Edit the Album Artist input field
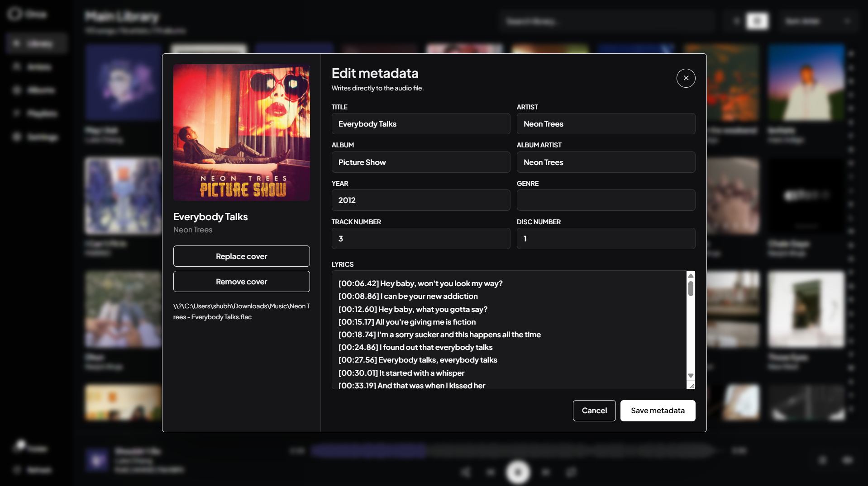The image size is (868, 486). click(606, 162)
